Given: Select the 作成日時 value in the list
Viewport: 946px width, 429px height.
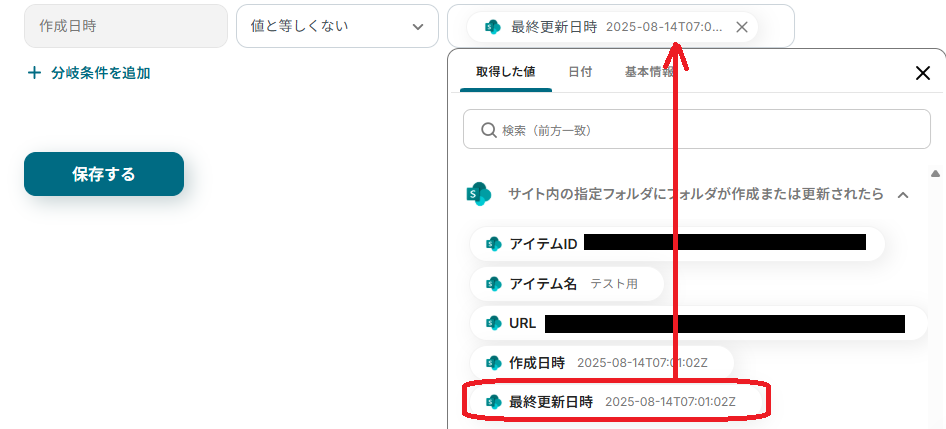Looking at the screenshot, I should [x=602, y=363].
